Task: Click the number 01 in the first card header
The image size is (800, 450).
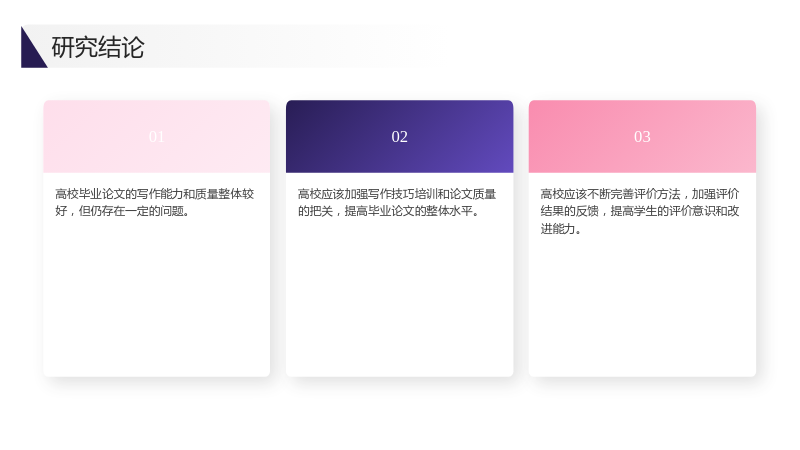Action: tap(157, 137)
